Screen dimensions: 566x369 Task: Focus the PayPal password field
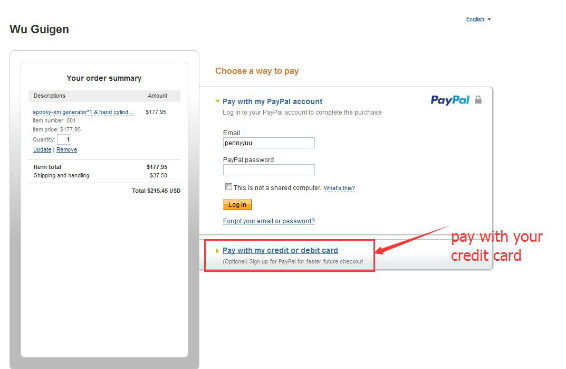tap(269, 170)
